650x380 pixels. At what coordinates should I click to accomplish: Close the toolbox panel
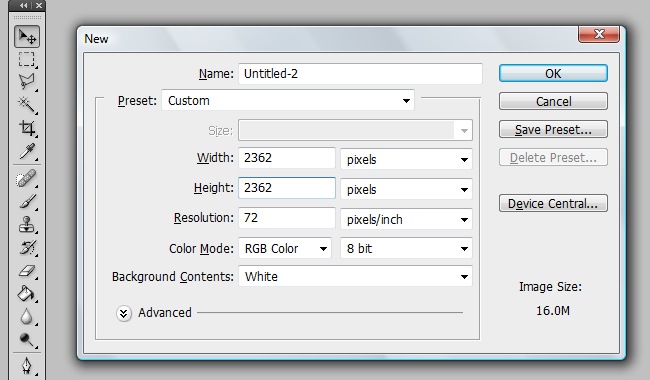[39, 5]
